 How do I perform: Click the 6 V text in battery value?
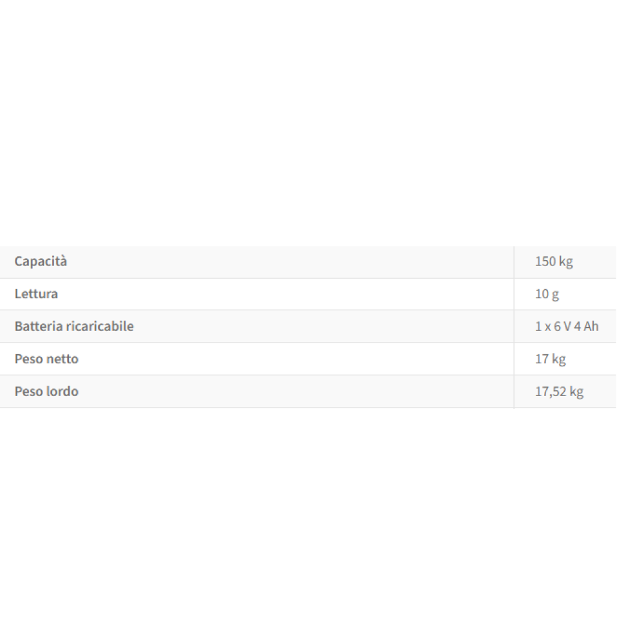pyautogui.click(x=562, y=327)
